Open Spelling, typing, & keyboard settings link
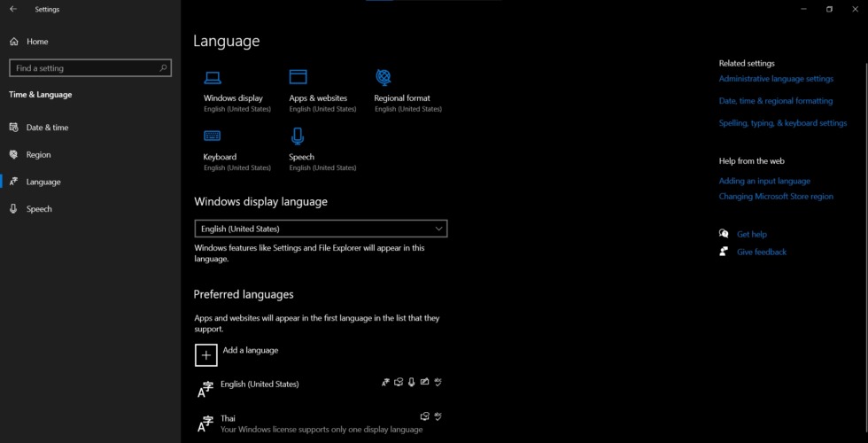This screenshot has width=868, height=443. click(783, 123)
